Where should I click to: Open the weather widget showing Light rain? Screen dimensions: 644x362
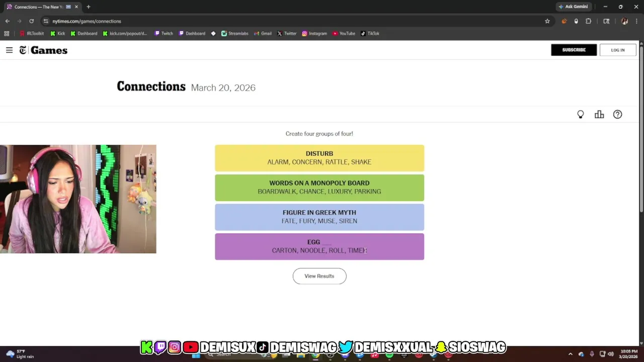(20, 354)
